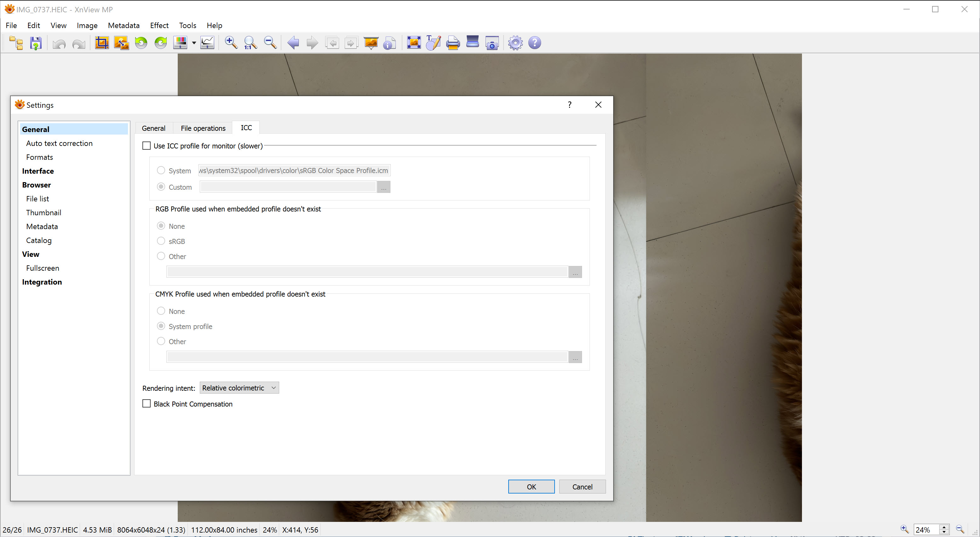Viewport: 980px width, 537px height.
Task: Open the Capture screen camera icon
Action: point(492,43)
